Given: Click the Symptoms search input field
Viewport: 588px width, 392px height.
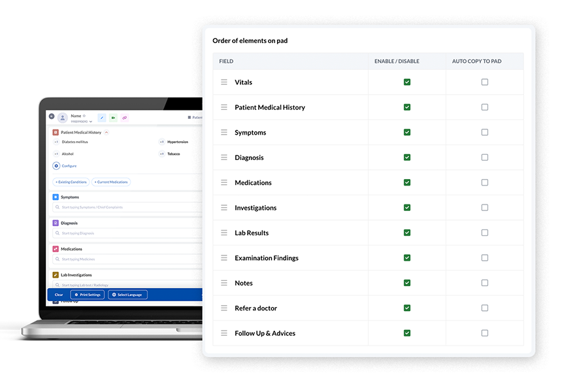Looking at the screenshot, I should click(127, 207).
